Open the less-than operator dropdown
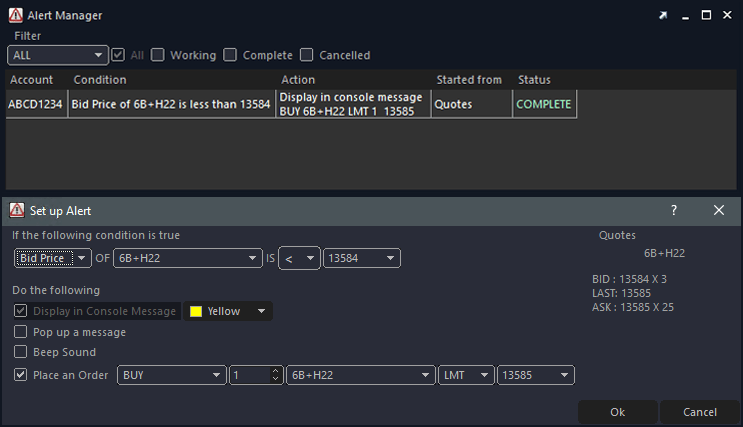The height and width of the screenshot is (427, 743). click(299, 258)
